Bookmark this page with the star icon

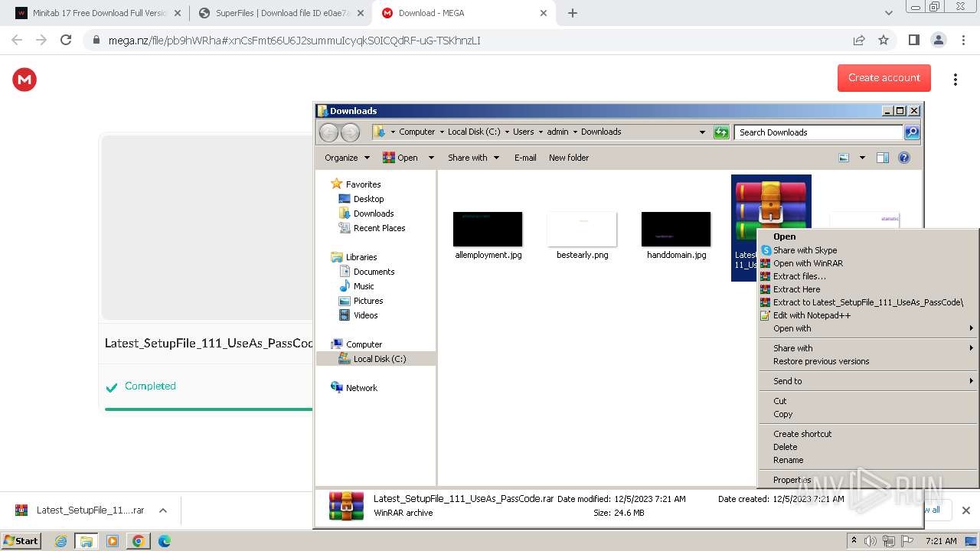click(884, 40)
